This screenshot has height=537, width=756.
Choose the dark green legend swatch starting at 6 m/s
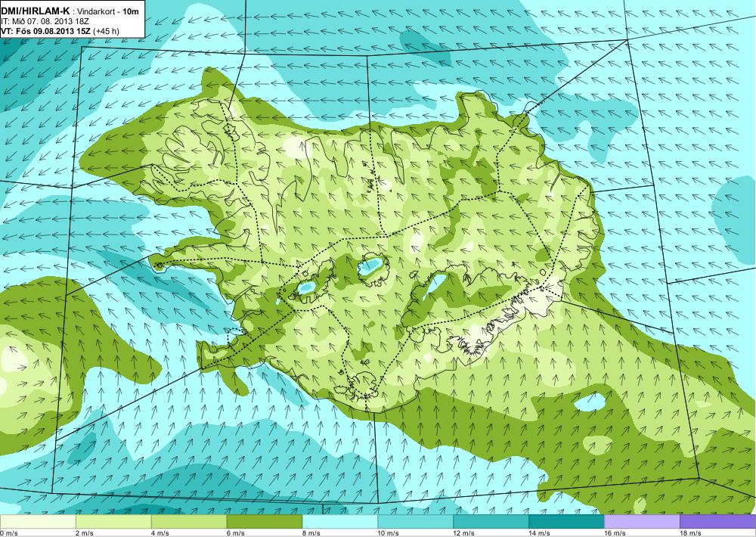click(x=264, y=522)
